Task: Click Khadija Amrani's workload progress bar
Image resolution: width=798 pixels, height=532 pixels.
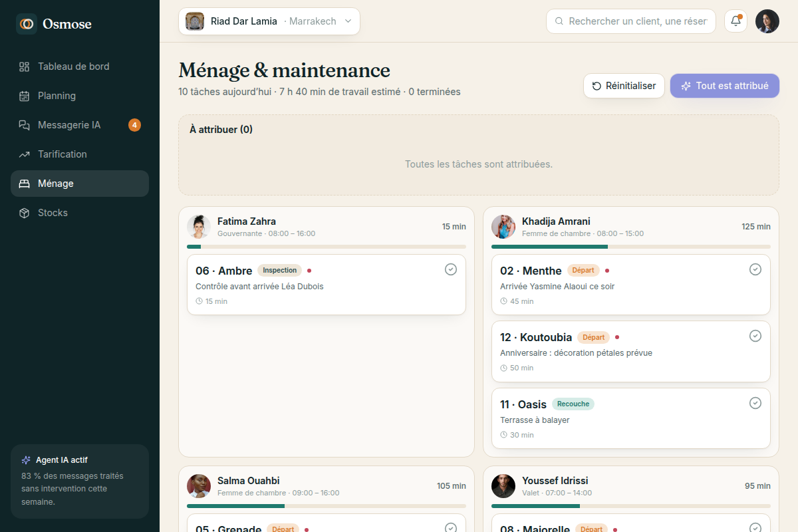Action: tap(631, 247)
